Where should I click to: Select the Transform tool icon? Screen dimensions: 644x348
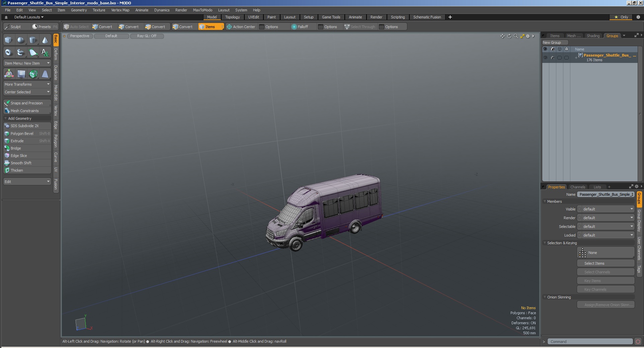coord(9,74)
